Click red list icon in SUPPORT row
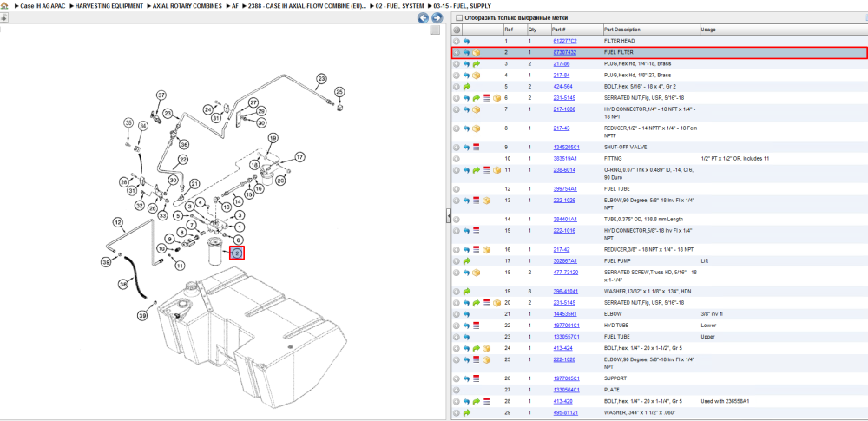Viewport: 868px width, 421px height. (x=476, y=378)
